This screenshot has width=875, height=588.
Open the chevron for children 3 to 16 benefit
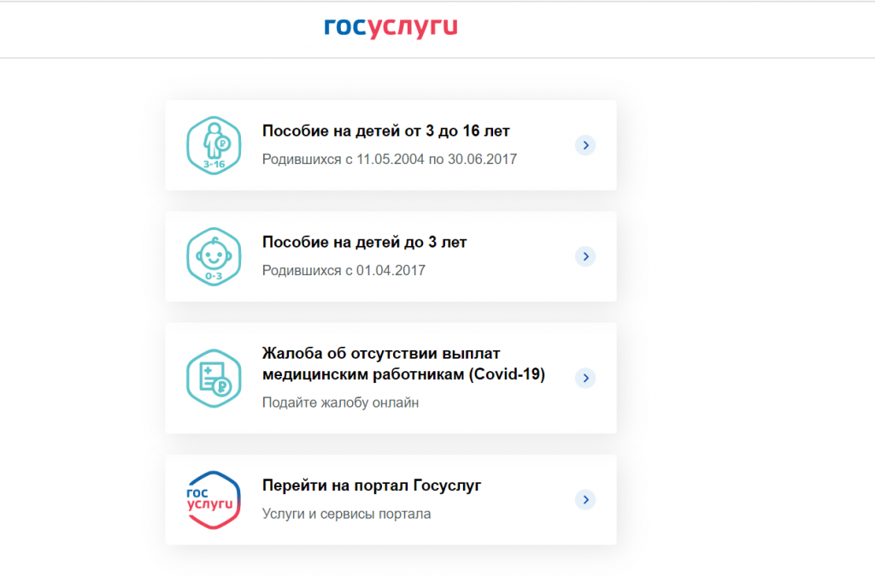pos(585,145)
